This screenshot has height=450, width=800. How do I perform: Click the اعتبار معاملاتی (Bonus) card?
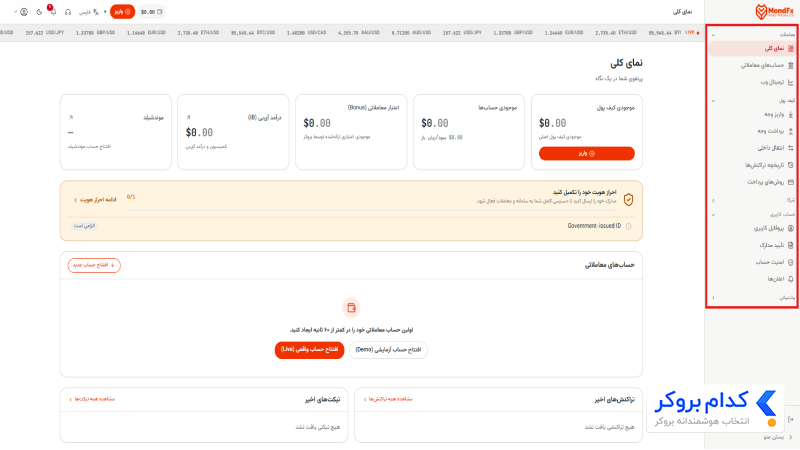[x=351, y=132]
